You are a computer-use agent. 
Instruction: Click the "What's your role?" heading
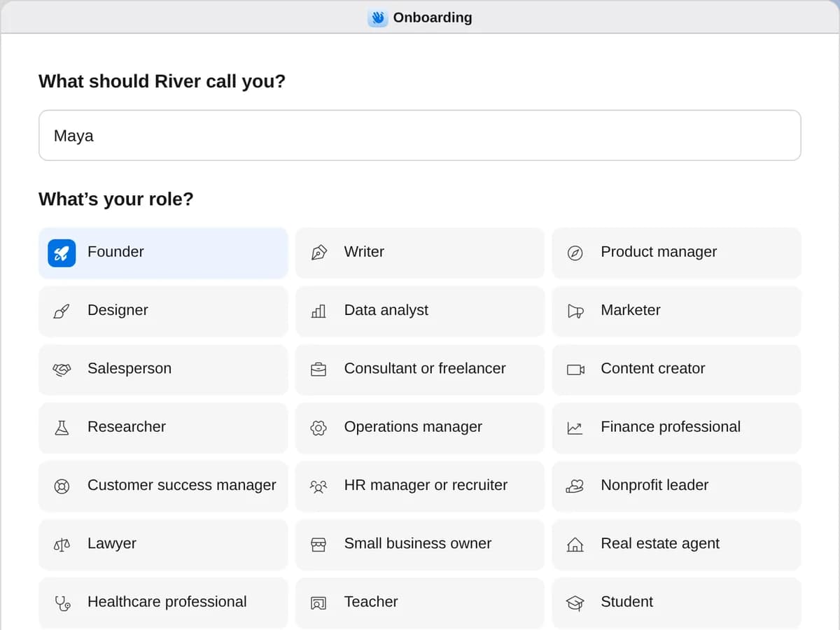116,199
